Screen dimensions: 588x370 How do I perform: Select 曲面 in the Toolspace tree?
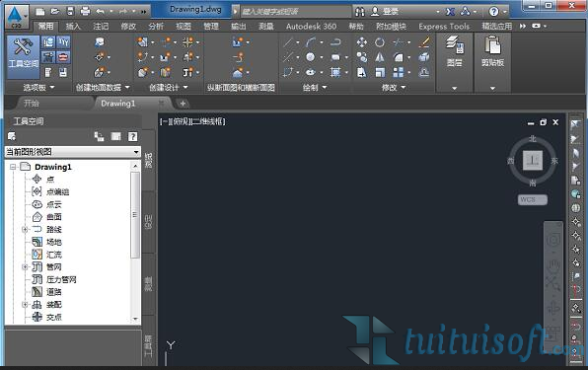pos(54,217)
